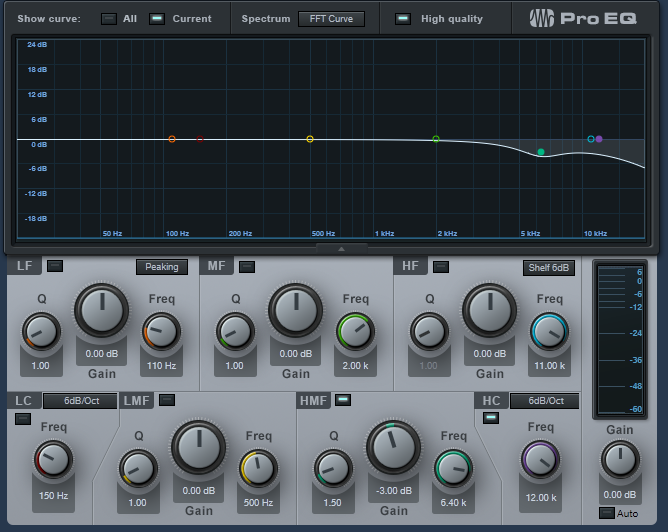Viewport: 668px width, 532px height.
Task: Click the MF Freq knob
Action: (355, 332)
